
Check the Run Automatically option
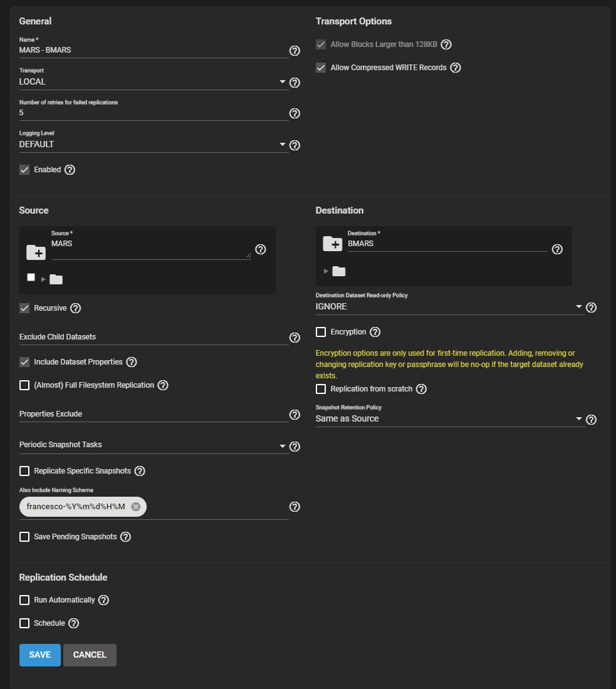[x=24, y=600]
